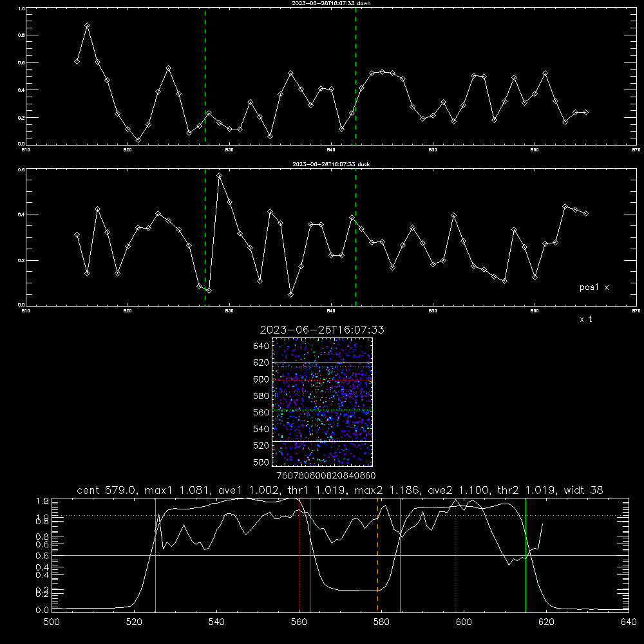Click dusk plot's green dashed line near 842

point(355,238)
